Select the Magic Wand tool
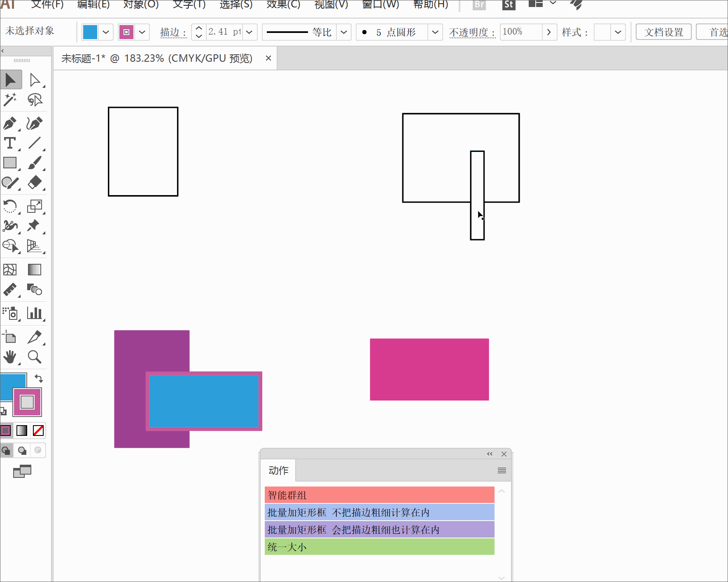 click(x=11, y=100)
